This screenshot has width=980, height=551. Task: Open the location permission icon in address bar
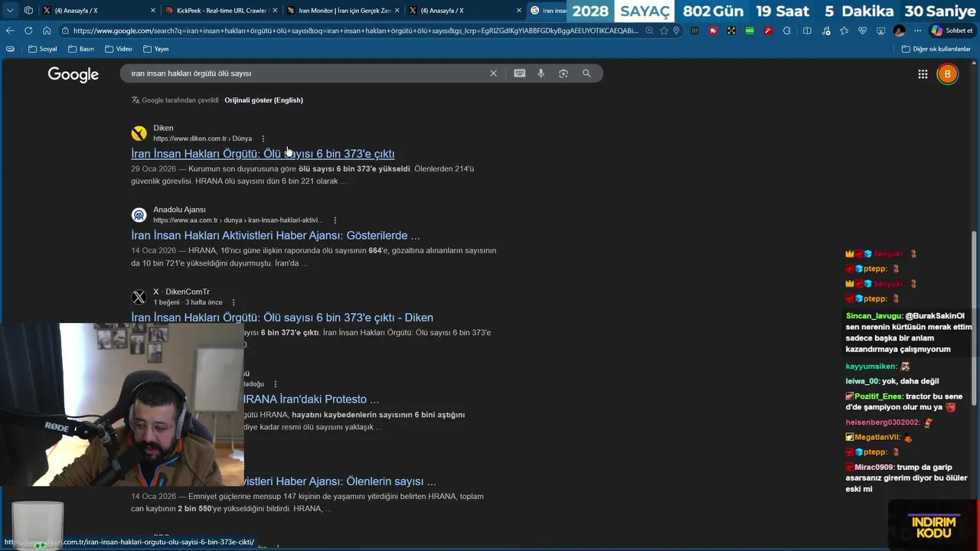[x=676, y=31]
